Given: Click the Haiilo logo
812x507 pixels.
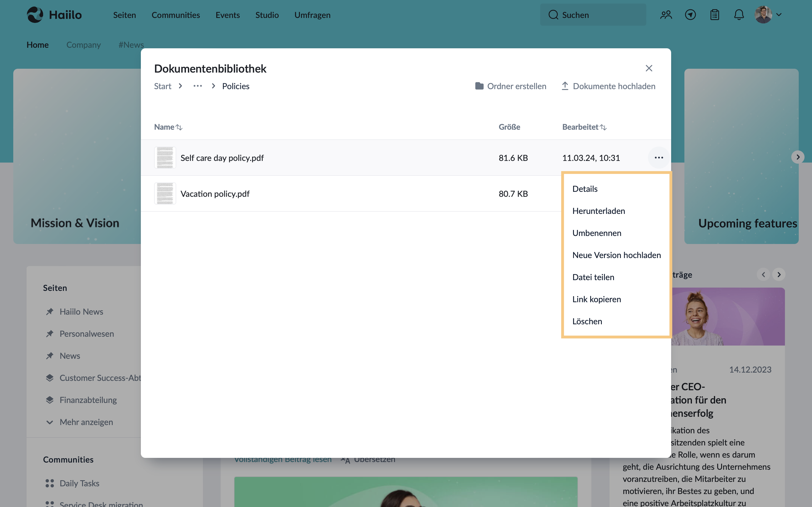Looking at the screenshot, I should click(54, 15).
